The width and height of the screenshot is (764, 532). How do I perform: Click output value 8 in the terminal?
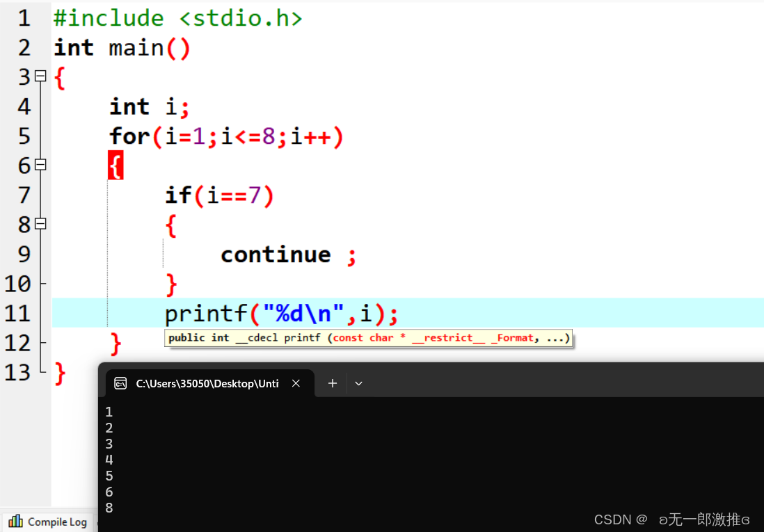tap(109, 508)
